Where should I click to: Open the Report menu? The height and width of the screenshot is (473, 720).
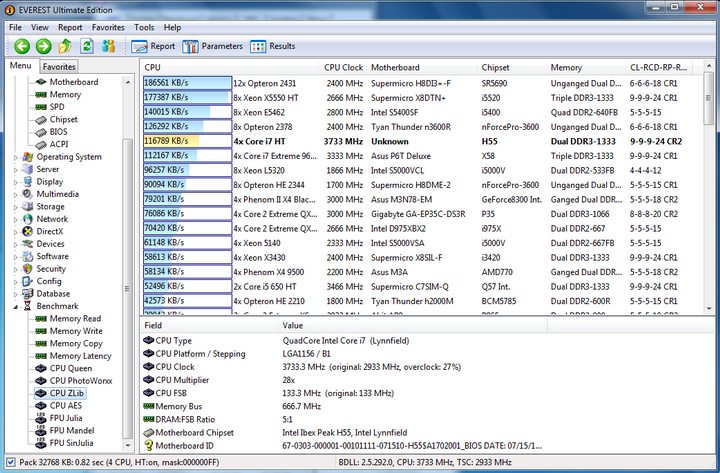[x=70, y=28]
